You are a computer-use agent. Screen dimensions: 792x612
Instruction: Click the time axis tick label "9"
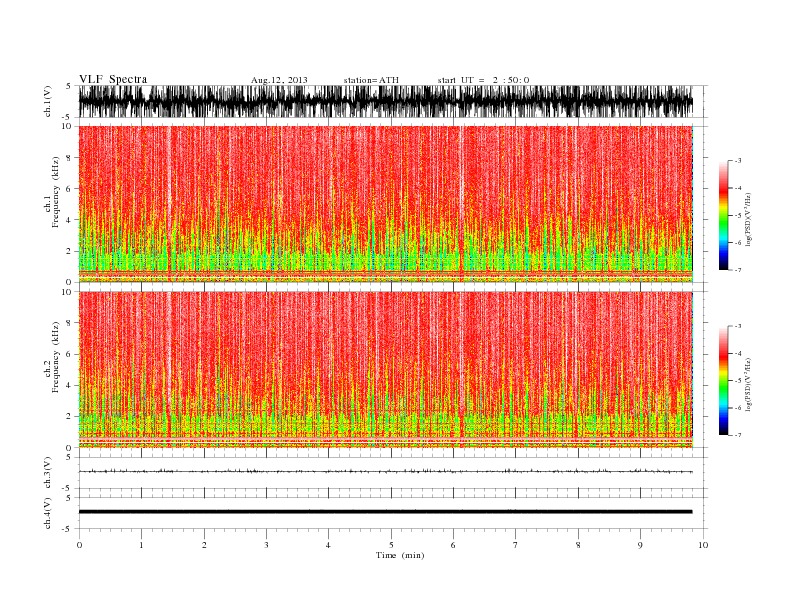click(640, 545)
